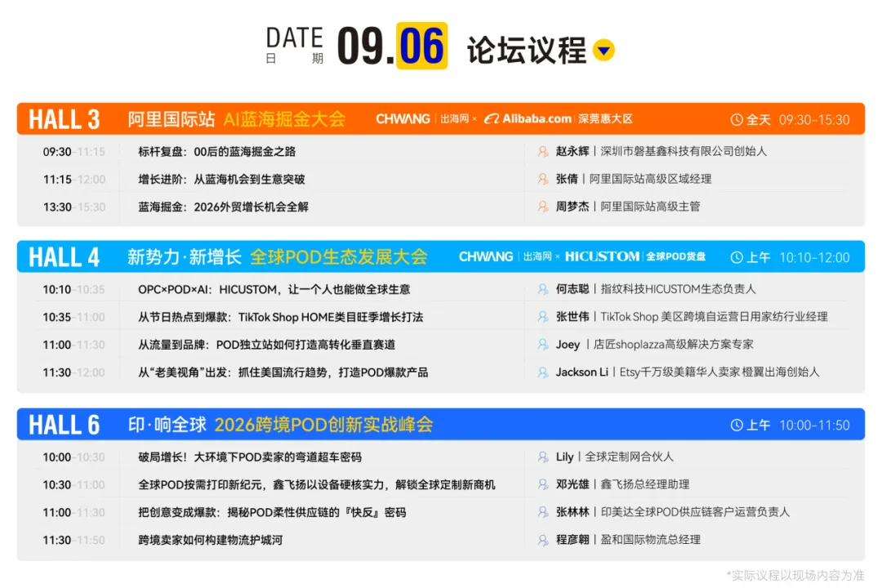The height and width of the screenshot is (588, 882).
Task: Click speaker icon next to 何志聪
Action: tap(543, 289)
